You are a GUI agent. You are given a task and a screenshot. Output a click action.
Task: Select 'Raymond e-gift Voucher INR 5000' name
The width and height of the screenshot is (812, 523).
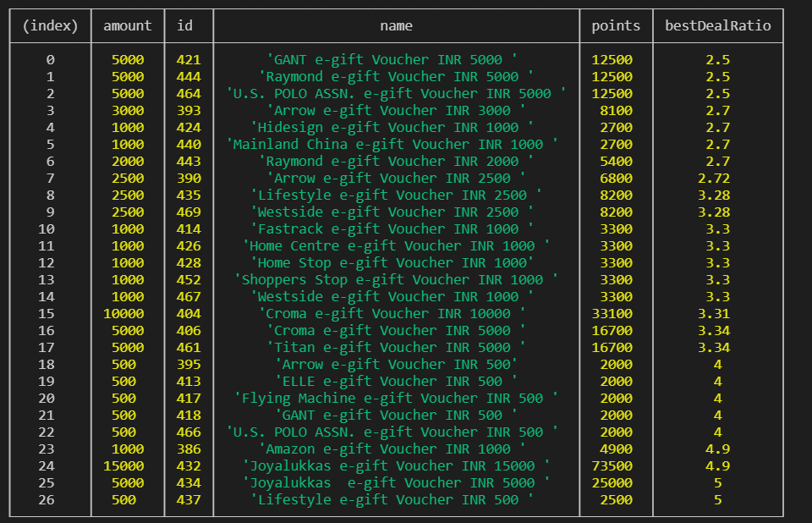tap(396, 77)
